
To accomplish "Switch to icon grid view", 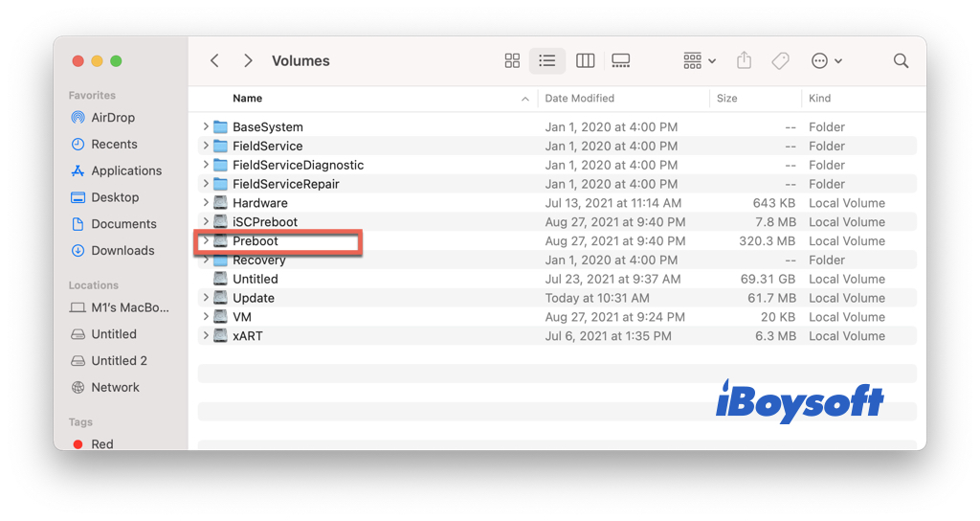I will (x=512, y=61).
